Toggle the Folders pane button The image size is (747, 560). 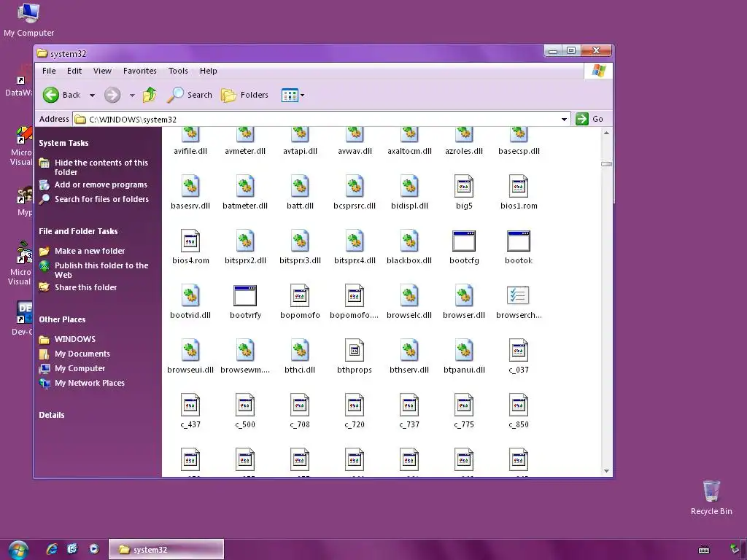tap(244, 95)
